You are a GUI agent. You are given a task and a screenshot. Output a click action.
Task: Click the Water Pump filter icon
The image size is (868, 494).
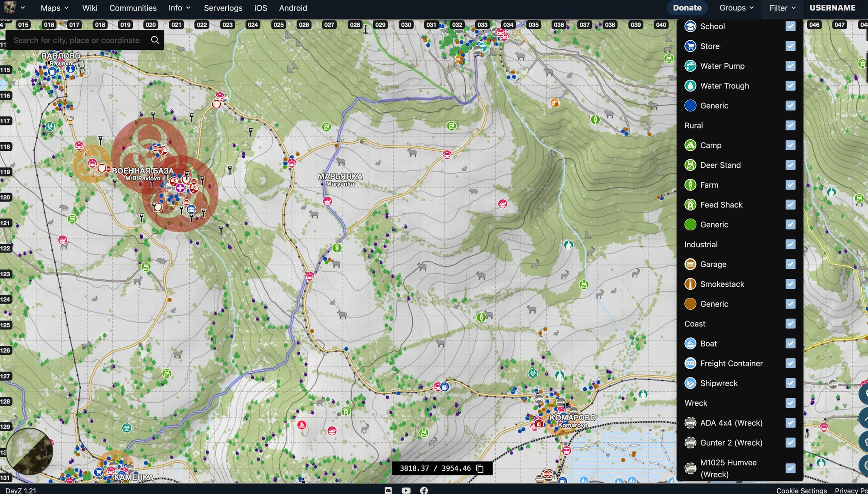690,65
